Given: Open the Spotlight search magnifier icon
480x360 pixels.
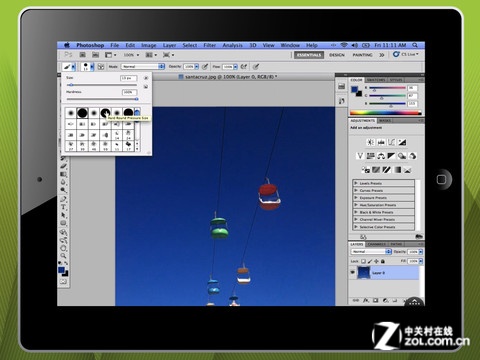Looking at the screenshot, I should 415,45.
